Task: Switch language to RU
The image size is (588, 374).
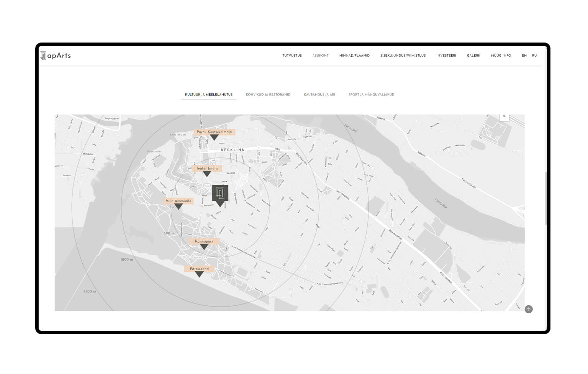Action: pos(534,56)
